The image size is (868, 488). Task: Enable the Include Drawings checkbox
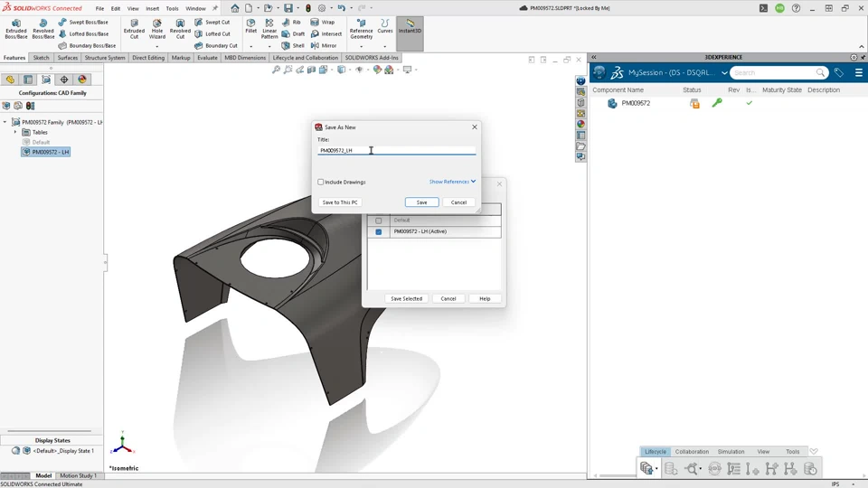point(321,183)
